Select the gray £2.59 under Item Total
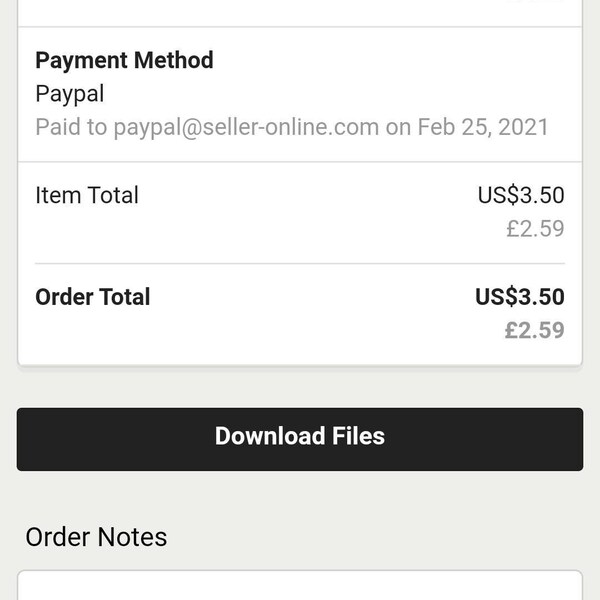 pyautogui.click(x=535, y=229)
